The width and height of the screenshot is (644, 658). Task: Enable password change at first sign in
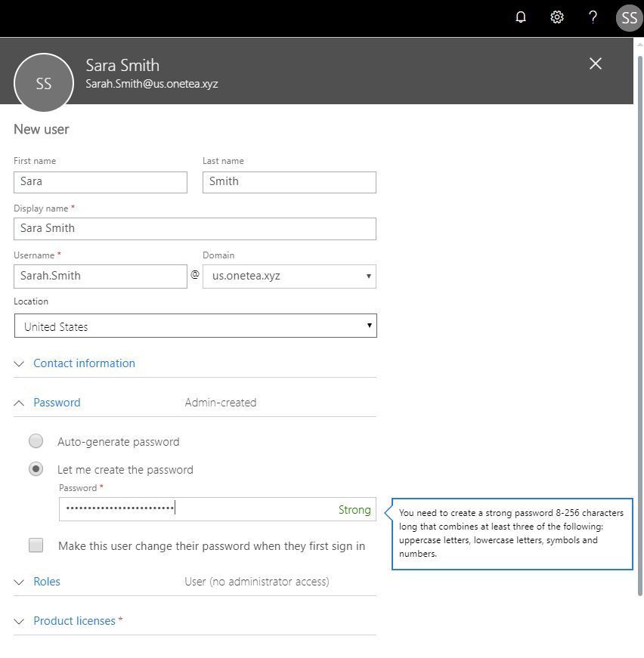pos(36,545)
